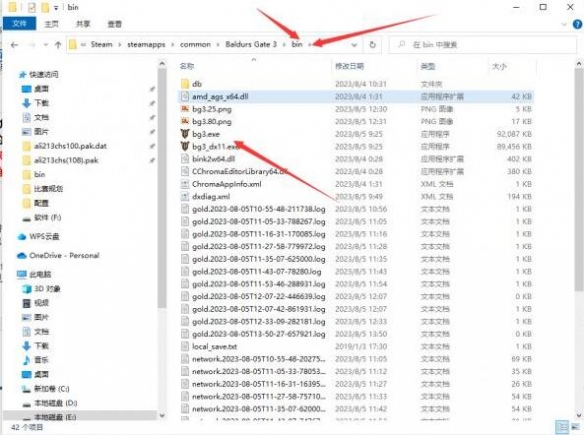Image resolution: width=584 pixels, height=435 pixels.
Task: Open quick access toolbar customize dropdown
Action: (x=56, y=7)
